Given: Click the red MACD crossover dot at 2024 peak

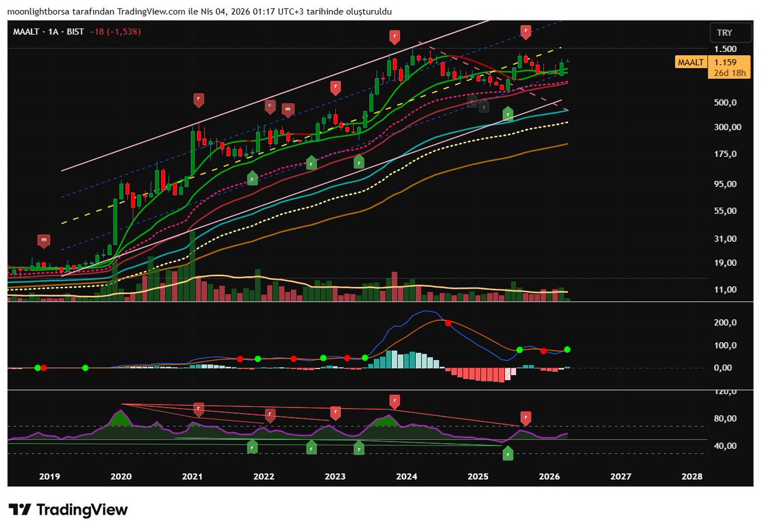Looking at the screenshot, I should 449,323.
